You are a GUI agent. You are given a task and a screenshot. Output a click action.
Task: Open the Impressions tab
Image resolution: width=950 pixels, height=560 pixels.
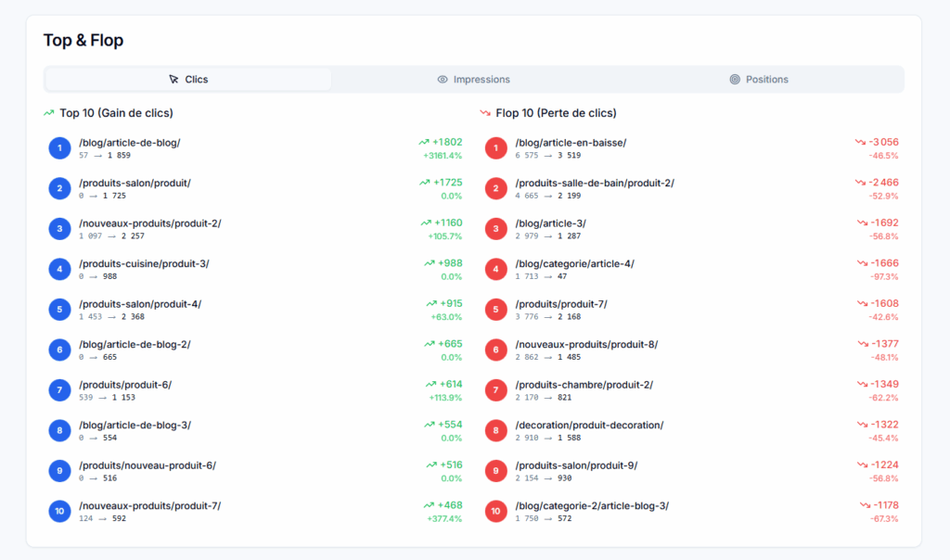(473, 80)
